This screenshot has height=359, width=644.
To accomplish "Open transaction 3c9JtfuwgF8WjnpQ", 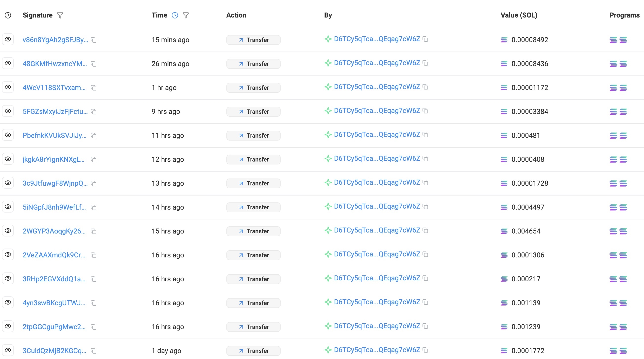I will [55, 183].
